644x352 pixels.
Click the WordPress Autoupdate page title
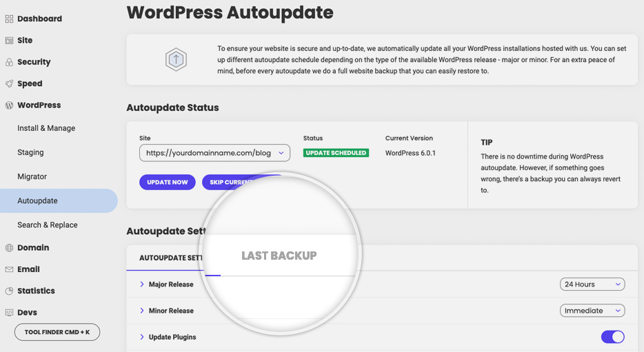click(x=230, y=12)
